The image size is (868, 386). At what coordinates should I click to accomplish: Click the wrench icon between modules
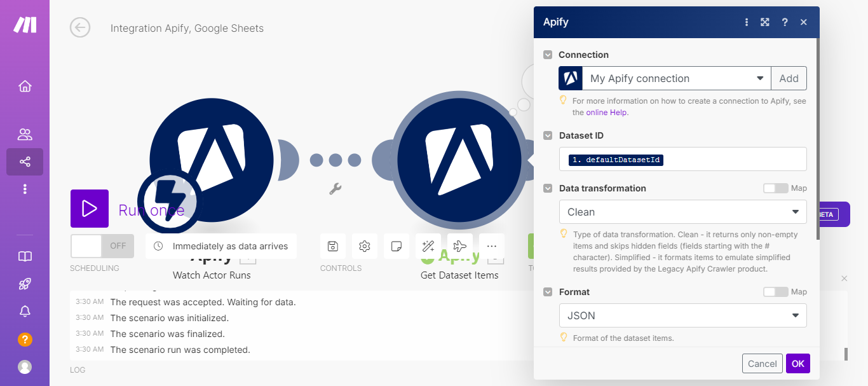tap(336, 188)
